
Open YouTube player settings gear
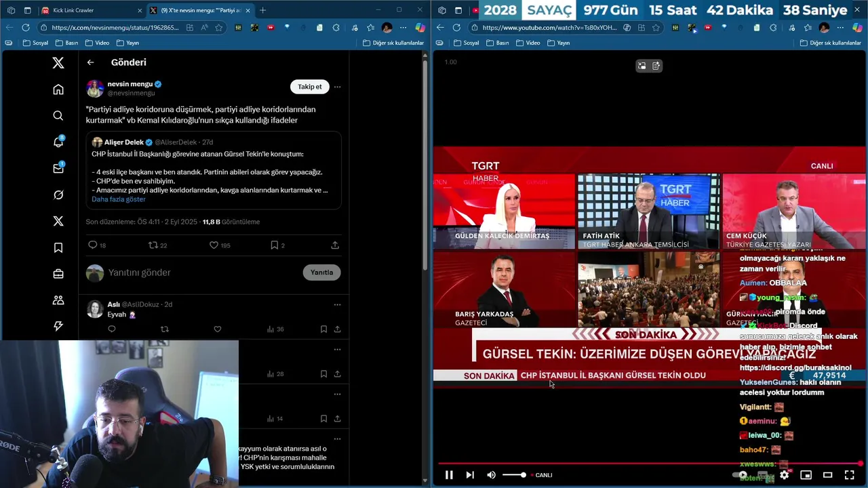coord(784,475)
